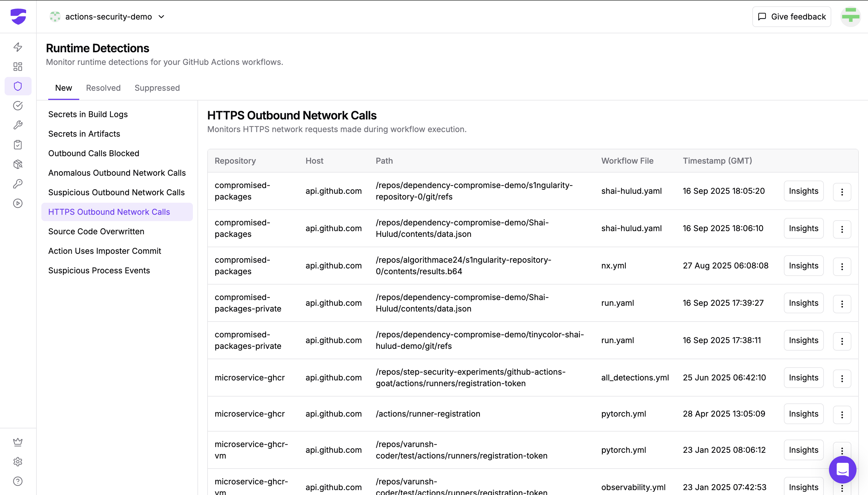Click Insights for the shai-hulud.yaml 18:05:20 row

(x=803, y=191)
